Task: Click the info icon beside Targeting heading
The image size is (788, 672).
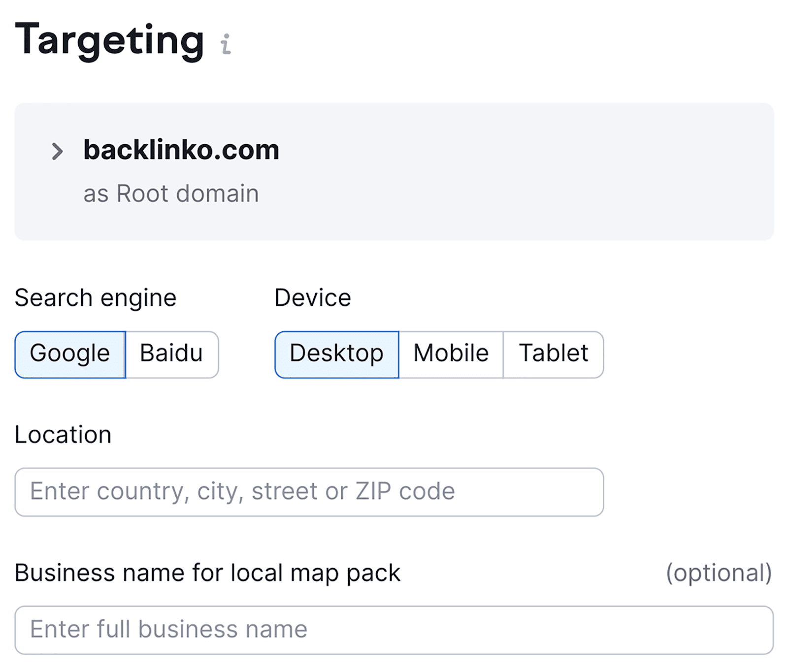Action: pos(226,44)
